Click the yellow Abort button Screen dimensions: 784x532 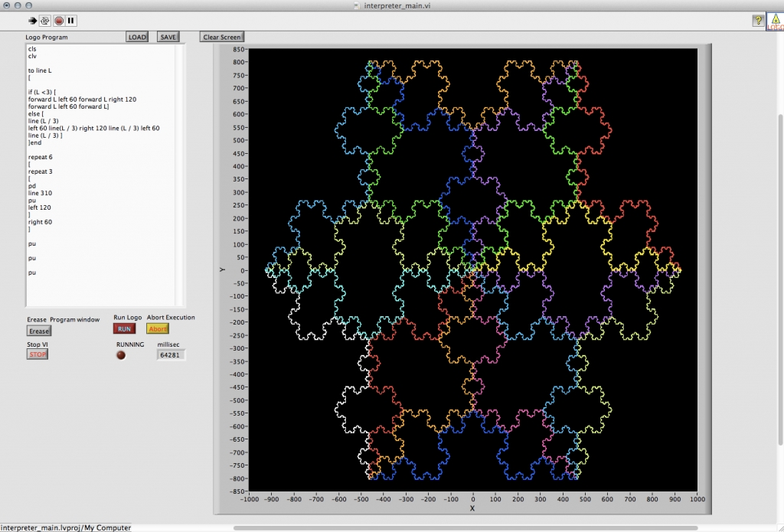click(158, 328)
